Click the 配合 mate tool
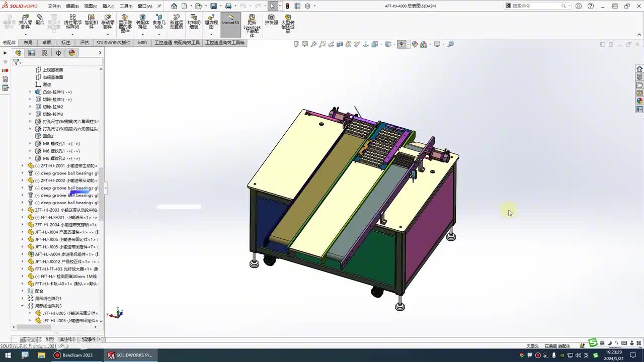The image size is (644, 362). coord(40,20)
